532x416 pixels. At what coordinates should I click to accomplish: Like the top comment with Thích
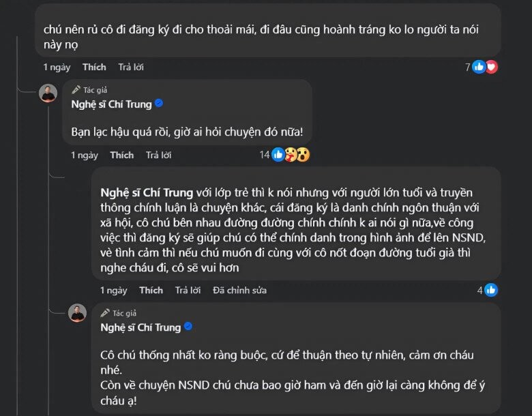point(94,67)
